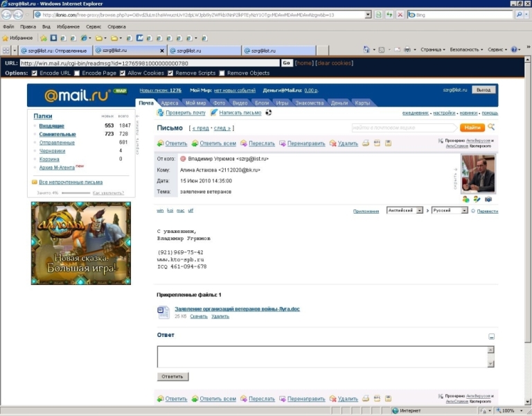This screenshot has width=532, height=416.
Task: Click the Bing search magnifier button
Action: coord(519,15)
